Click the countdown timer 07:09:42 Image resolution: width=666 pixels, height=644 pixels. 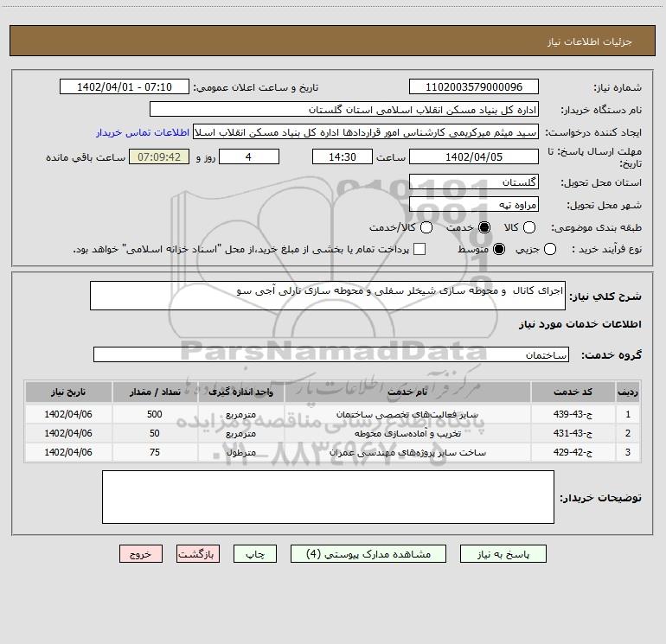(159, 156)
